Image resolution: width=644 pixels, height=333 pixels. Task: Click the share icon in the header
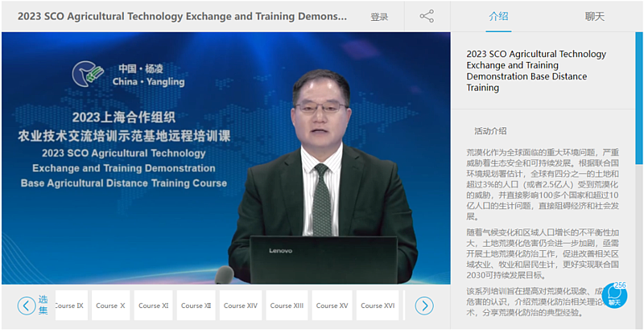tap(426, 16)
